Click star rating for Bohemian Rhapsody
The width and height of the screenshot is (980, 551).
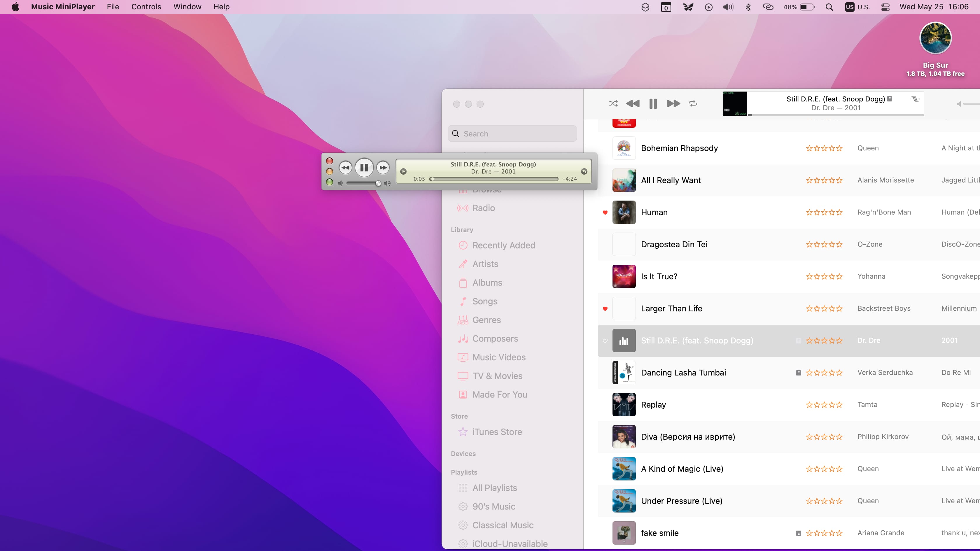[824, 148]
